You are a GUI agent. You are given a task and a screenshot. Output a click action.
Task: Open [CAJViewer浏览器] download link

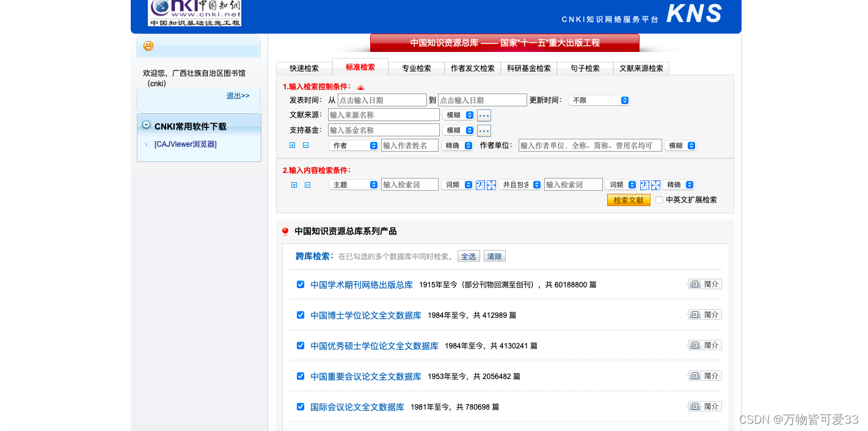click(186, 144)
